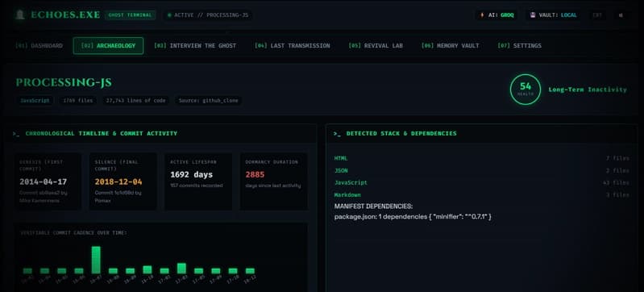Open the Settings tab
This screenshot has width=644, height=292.
[x=519, y=46]
